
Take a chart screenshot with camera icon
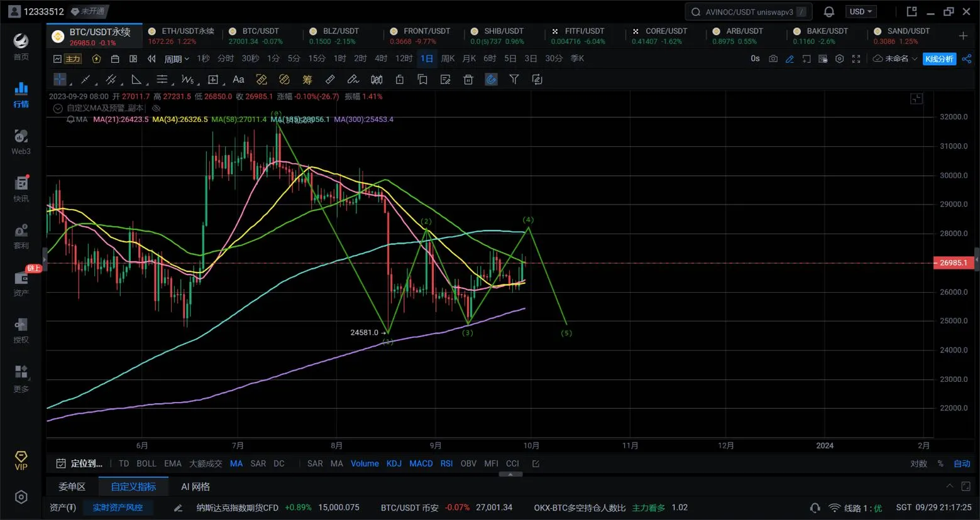(773, 58)
